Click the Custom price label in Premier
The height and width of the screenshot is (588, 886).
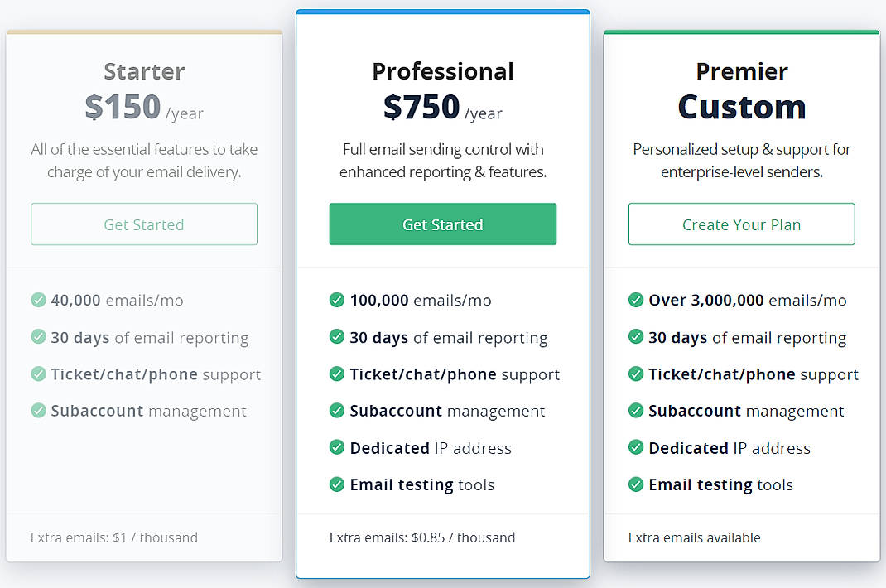741,106
